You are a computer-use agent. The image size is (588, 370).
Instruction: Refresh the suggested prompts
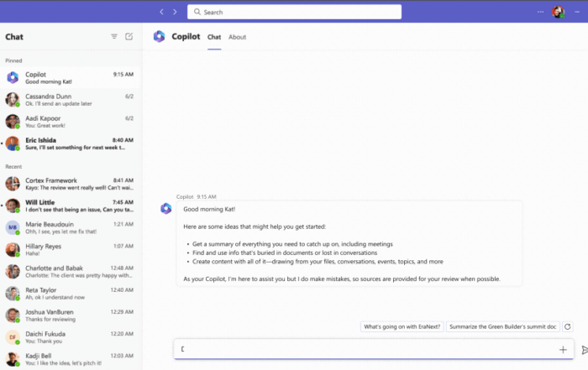(567, 326)
